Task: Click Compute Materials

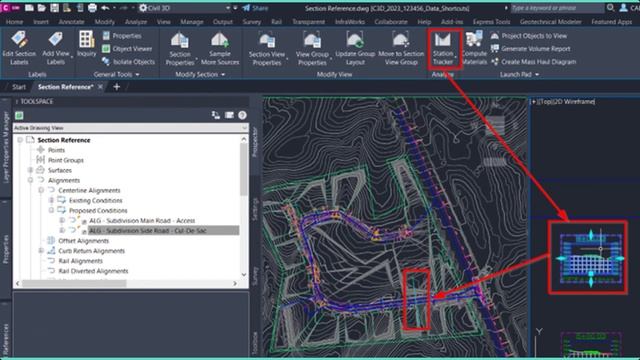Action: click(474, 49)
